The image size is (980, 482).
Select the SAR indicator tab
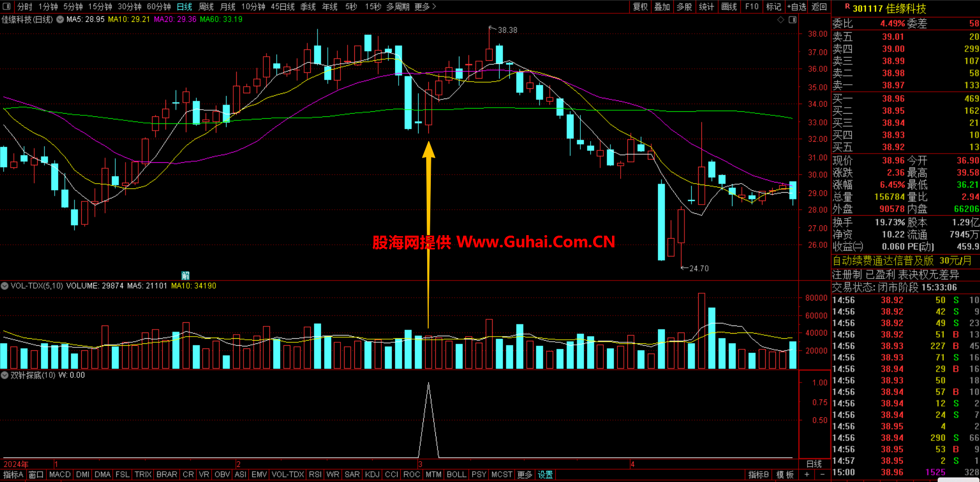352,475
